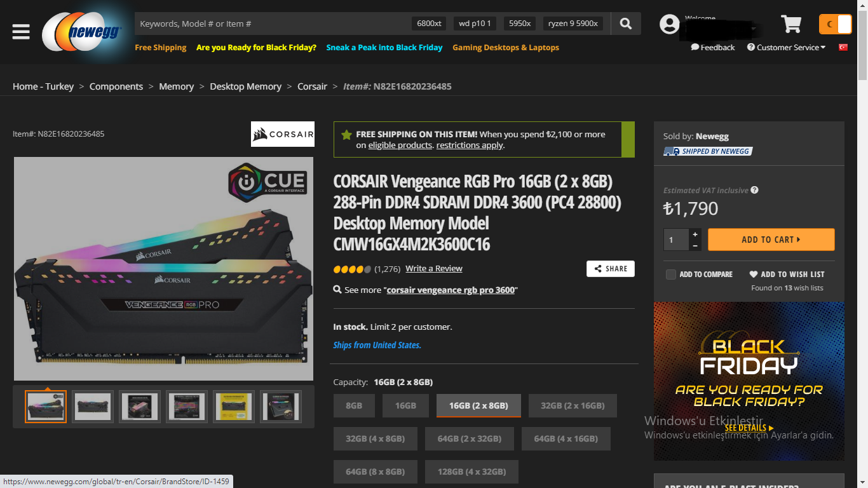Select the sixth product thumbnail
The image size is (868, 488).
coord(281,407)
